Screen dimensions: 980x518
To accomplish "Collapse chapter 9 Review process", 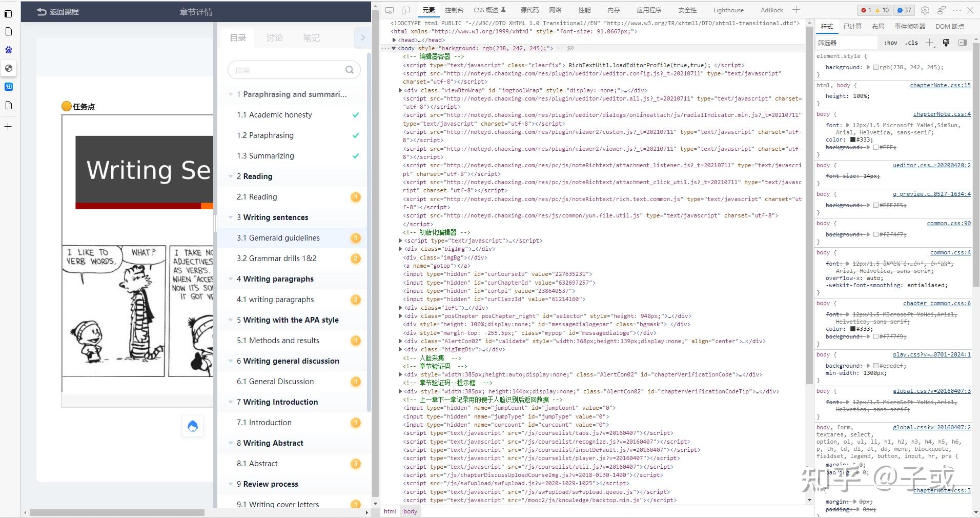I will point(231,484).
